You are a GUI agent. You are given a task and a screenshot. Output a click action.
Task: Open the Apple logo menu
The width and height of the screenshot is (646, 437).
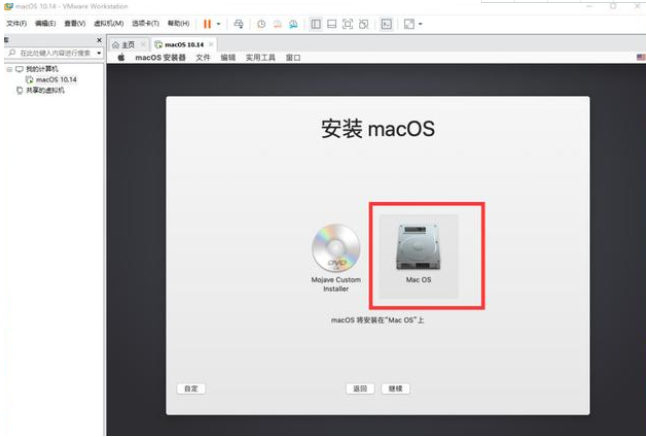click(x=122, y=58)
